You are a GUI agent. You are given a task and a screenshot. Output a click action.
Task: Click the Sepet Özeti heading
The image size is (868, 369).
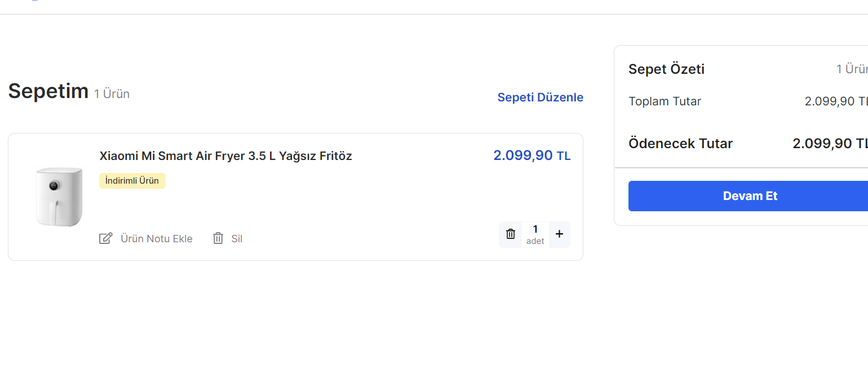(666, 69)
